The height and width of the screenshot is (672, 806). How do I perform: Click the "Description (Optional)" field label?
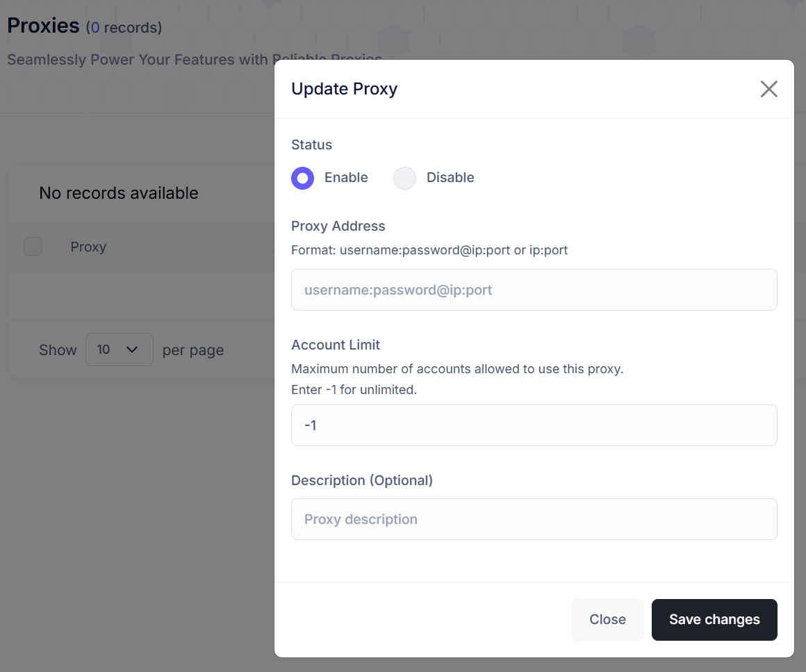pyautogui.click(x=361, y=480)
